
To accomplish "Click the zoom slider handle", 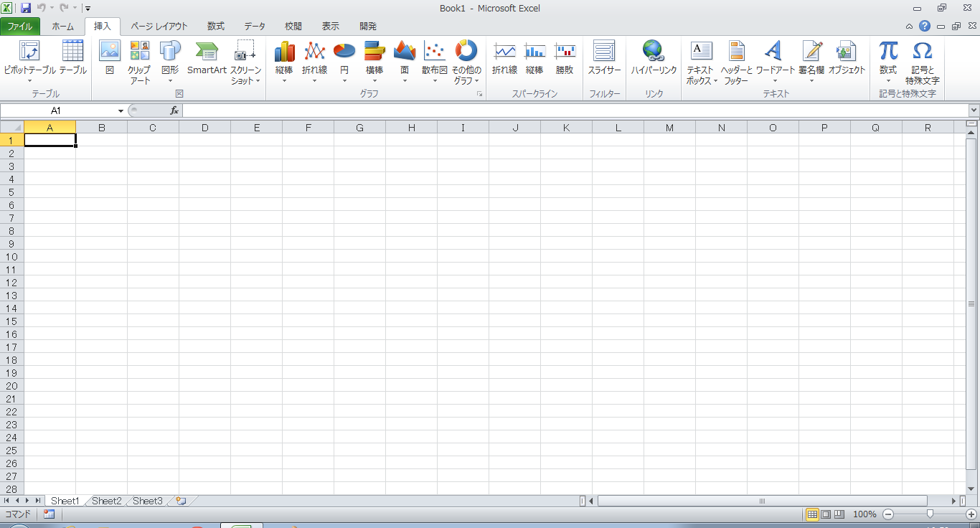I will pos(930,514).
